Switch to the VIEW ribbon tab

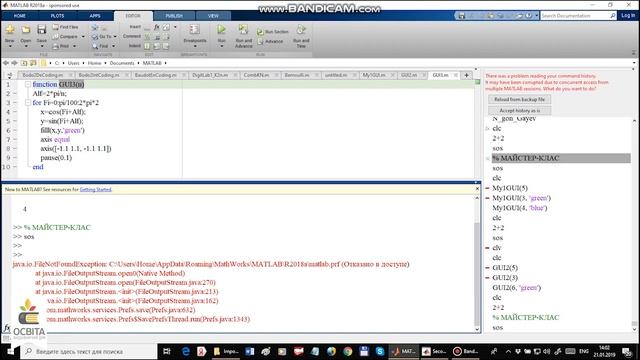point(213,16)
